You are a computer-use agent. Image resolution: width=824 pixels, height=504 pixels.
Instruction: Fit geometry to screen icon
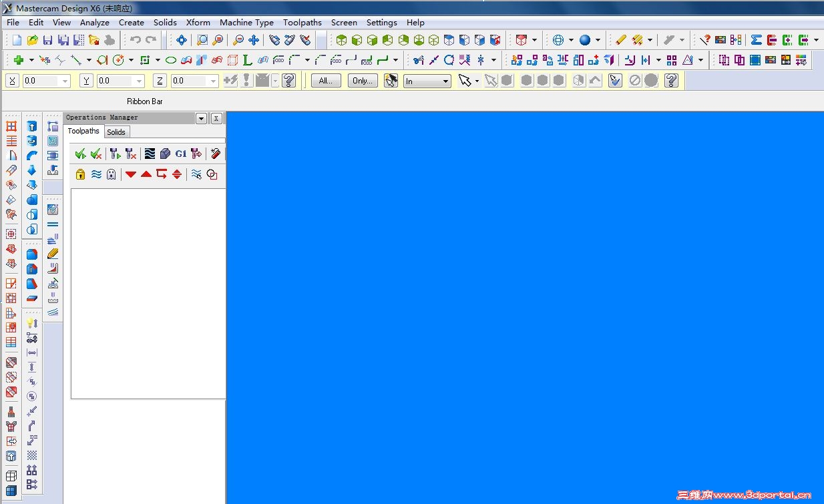point(182,40)
